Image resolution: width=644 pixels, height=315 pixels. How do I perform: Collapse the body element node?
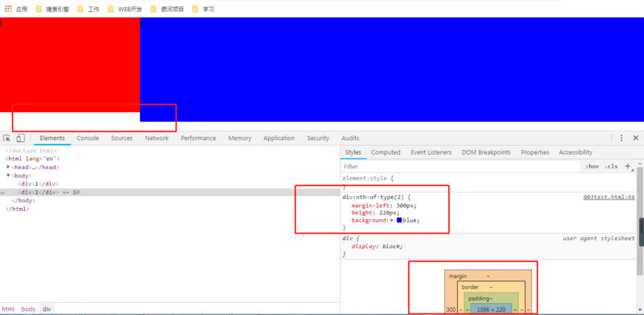point(8,176)
